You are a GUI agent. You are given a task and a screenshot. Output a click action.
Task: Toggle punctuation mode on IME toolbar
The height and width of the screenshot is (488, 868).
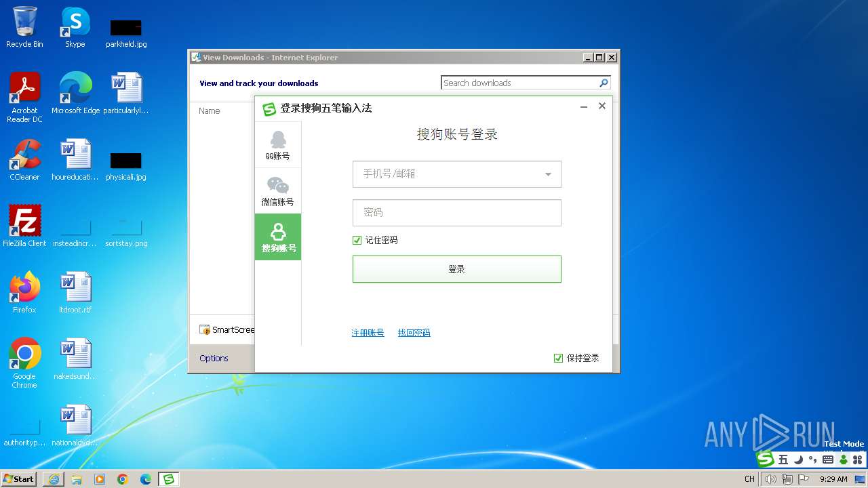(x=813, y=460)
